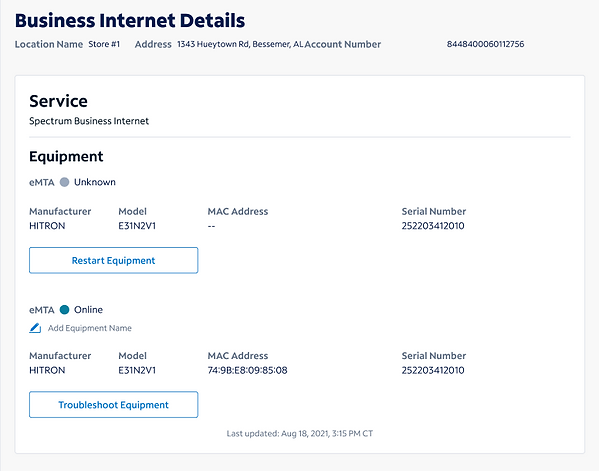Image resolution: width=599 pixels, height=471 pixels.
Task: Select the account number 8448400060112756
Action: click(x=485, y=44)
